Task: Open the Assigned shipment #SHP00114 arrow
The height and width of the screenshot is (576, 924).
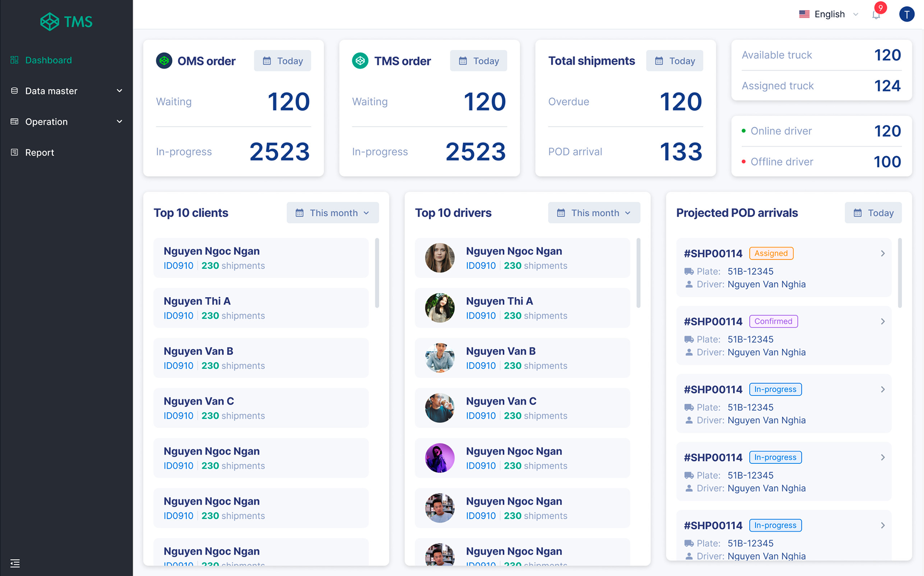Action: tap(883, 253)
